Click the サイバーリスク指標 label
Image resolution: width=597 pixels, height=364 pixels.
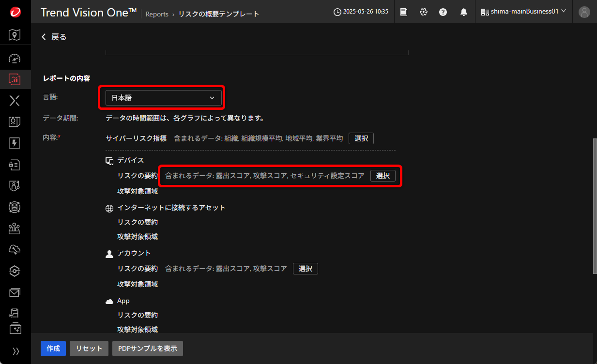click(x=136, y=138)
